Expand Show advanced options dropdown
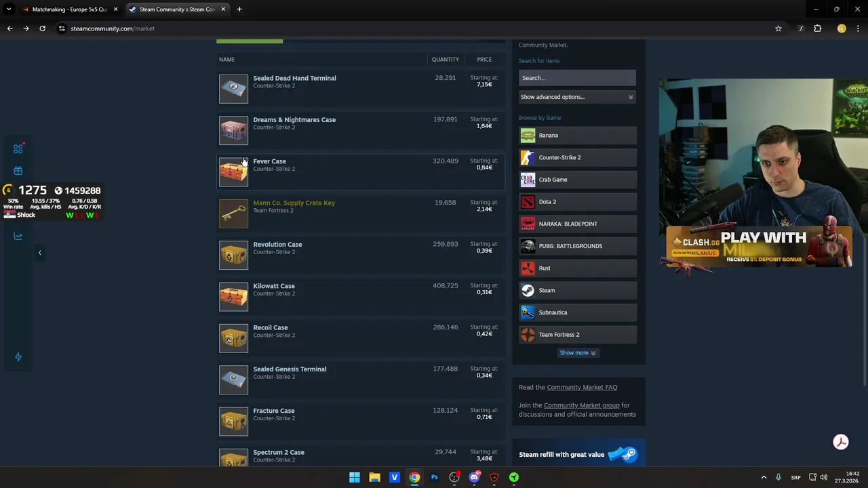 point(577,97)
